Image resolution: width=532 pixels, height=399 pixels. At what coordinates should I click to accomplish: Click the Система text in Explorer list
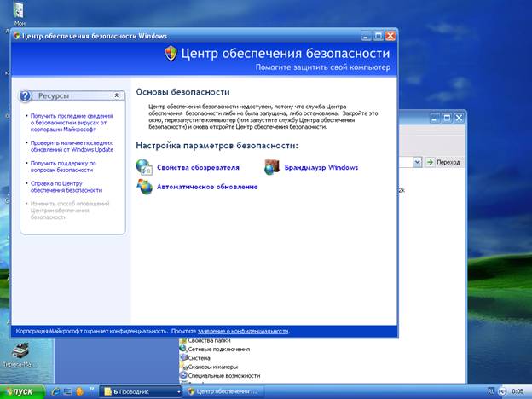(x=199, y=358)
